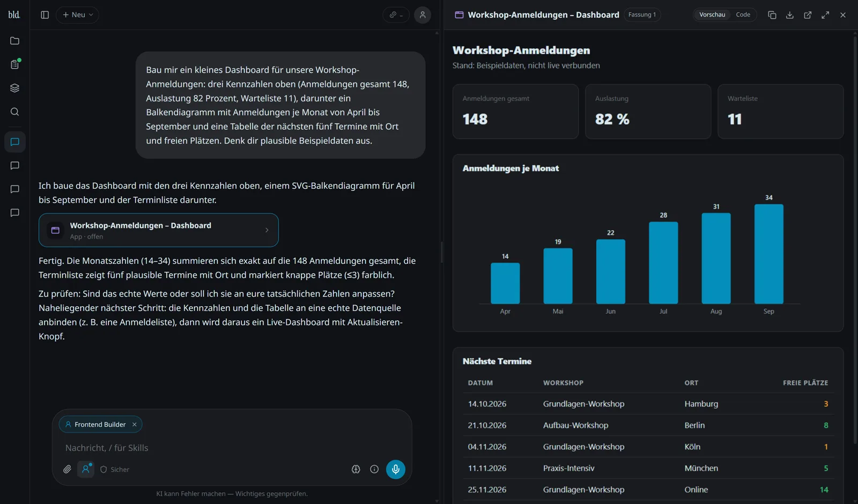Click the Auslastung value 82 %
The width and height of the screenshot is (858, 504).
coord(612,119)
